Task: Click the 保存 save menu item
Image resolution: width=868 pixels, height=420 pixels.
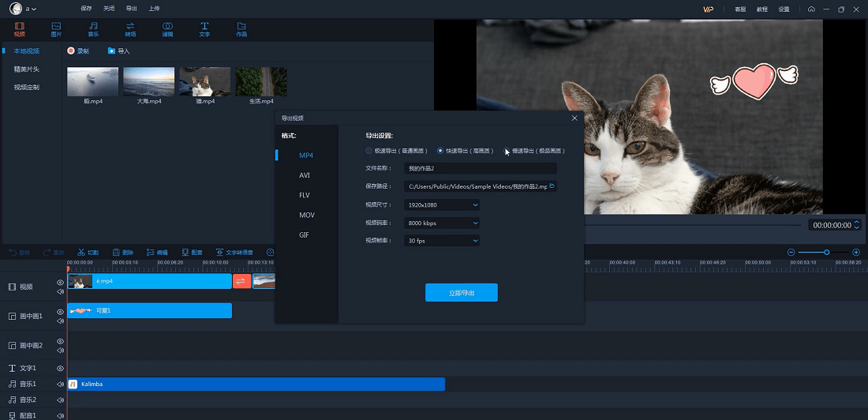Action: 86,9
